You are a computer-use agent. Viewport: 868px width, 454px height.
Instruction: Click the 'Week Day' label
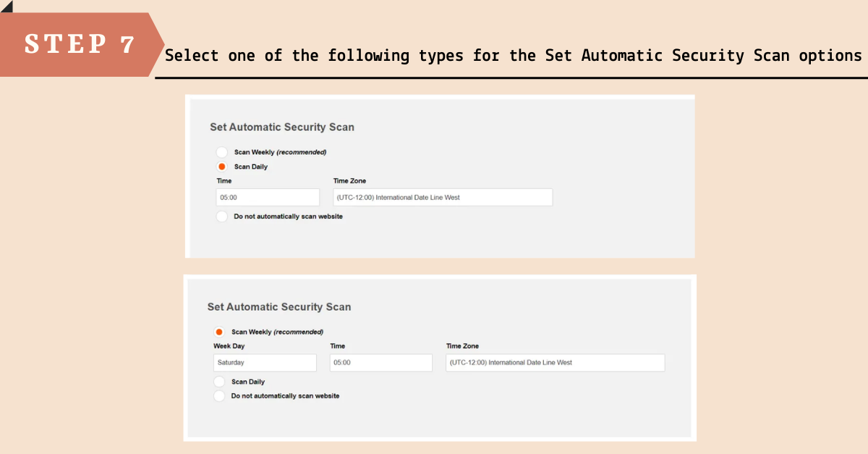pos(229,346)
